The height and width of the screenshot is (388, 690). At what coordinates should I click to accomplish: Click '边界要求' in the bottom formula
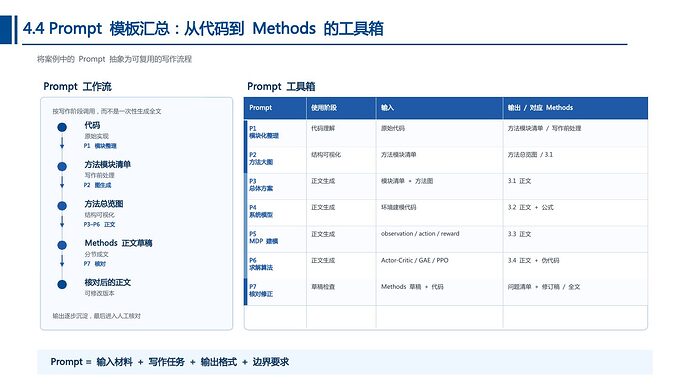click(271, 362)
